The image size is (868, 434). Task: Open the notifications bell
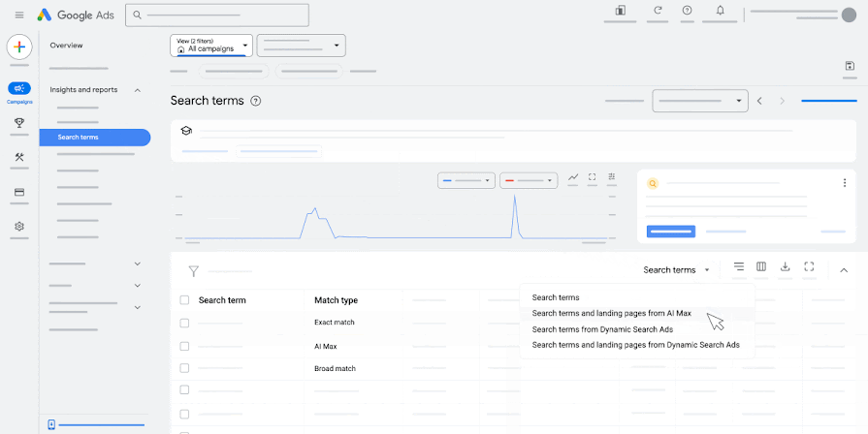pyautogui.click(x=721, y=10)
